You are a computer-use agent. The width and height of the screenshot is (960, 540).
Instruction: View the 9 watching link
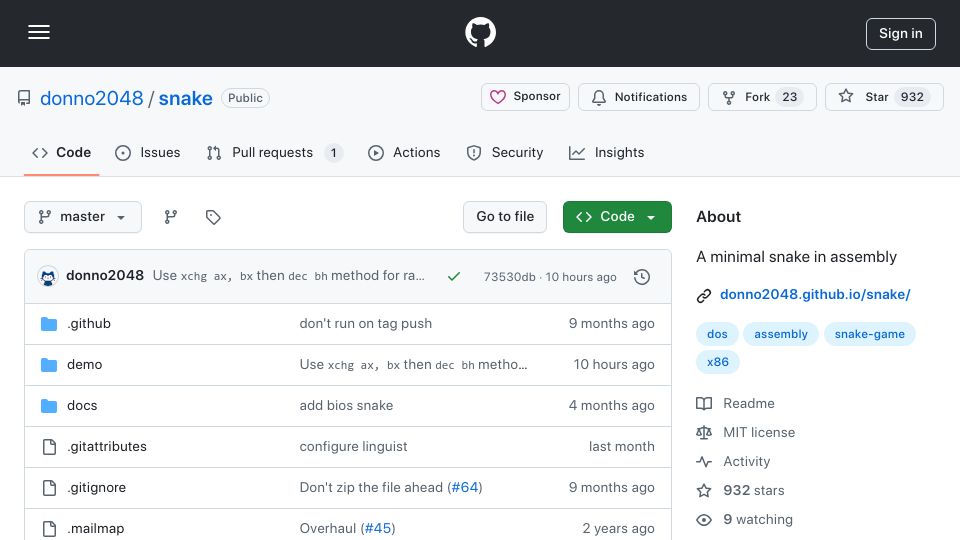[744, 520]
